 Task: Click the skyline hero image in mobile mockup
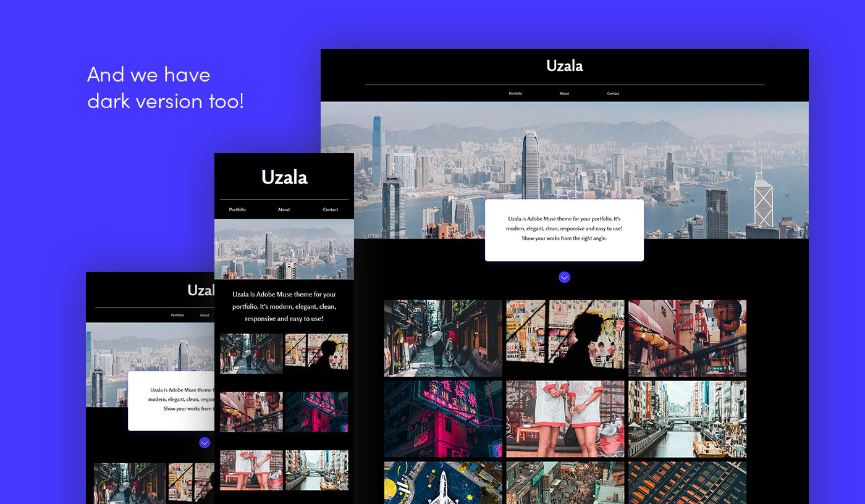[x=284, y=249]
